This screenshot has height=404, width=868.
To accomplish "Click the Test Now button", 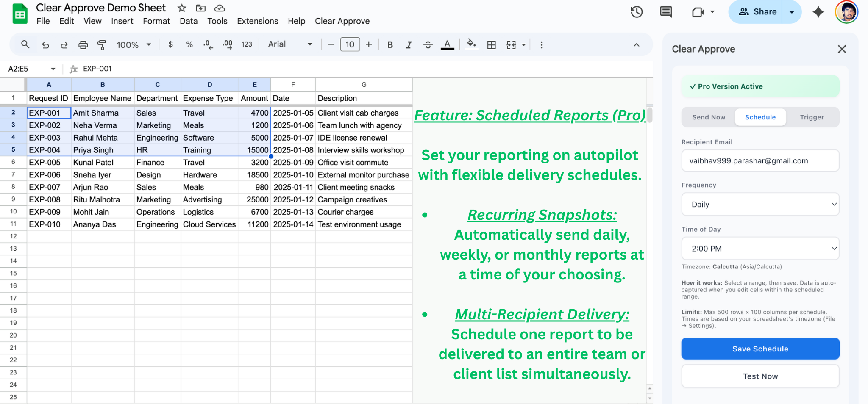I will click(760, 376).
